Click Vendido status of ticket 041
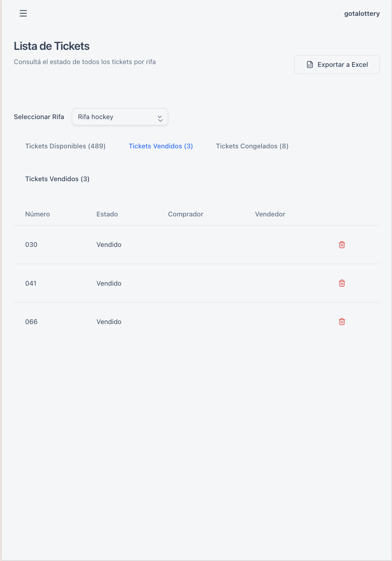Image resolution: width=392 pixels, height=561 pixels. pyautogui.click(x=109, y=283)
